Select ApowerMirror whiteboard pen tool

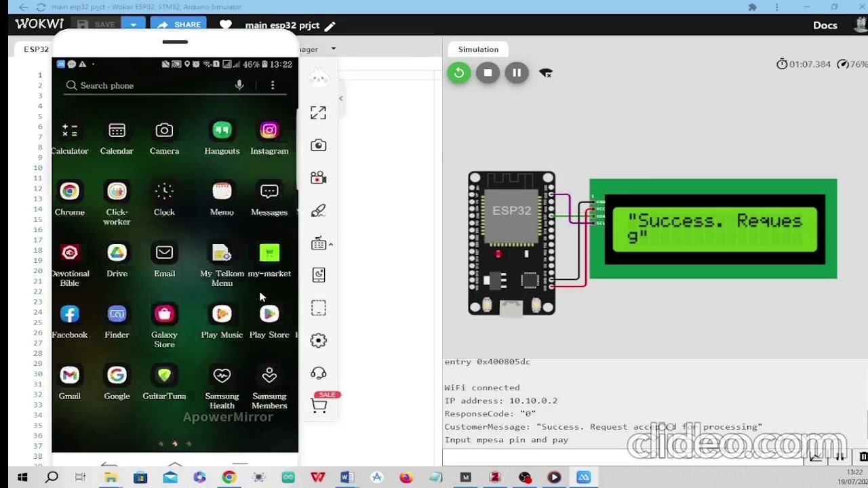tap(318, 211)
